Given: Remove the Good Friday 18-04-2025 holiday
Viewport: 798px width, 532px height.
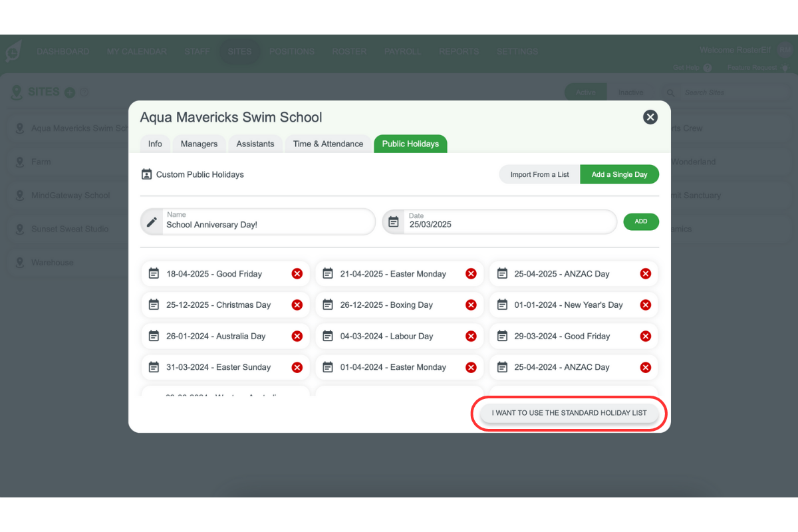Looking at the screenshot, I should tap(297, 274).
